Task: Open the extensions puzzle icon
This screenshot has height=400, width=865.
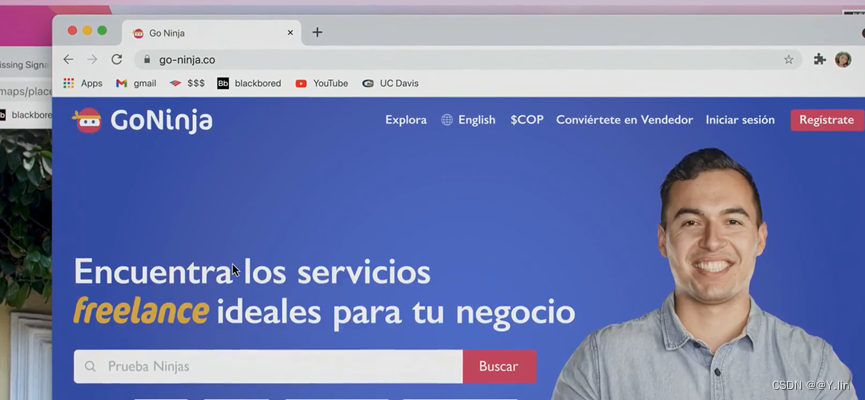Action: pos(820,60)
